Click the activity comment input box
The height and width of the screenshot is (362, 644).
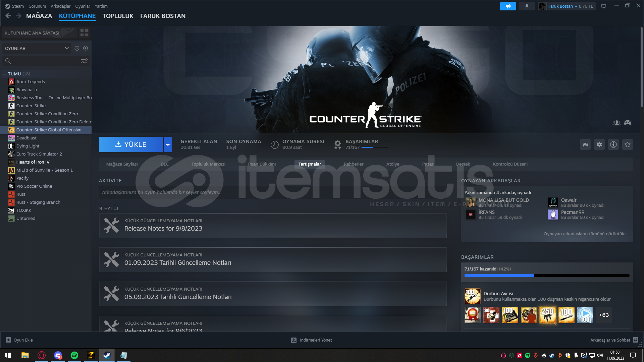tap(273, 192)
